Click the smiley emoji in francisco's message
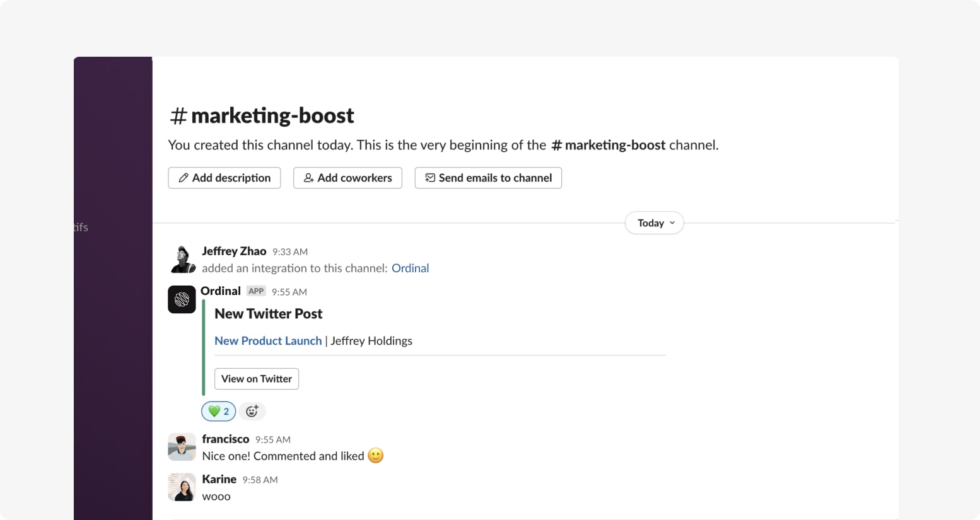Screen dimensions: 980x520 375,456
